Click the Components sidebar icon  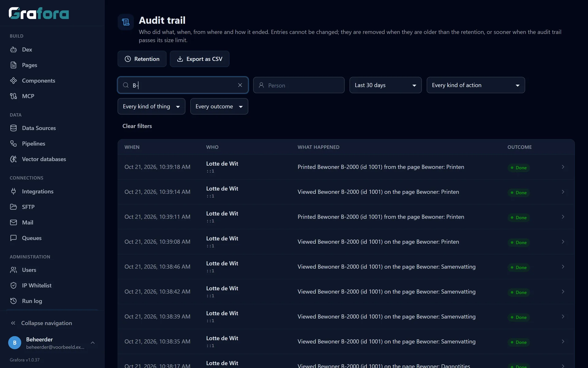pyautogui.click(x=13, y=81)
